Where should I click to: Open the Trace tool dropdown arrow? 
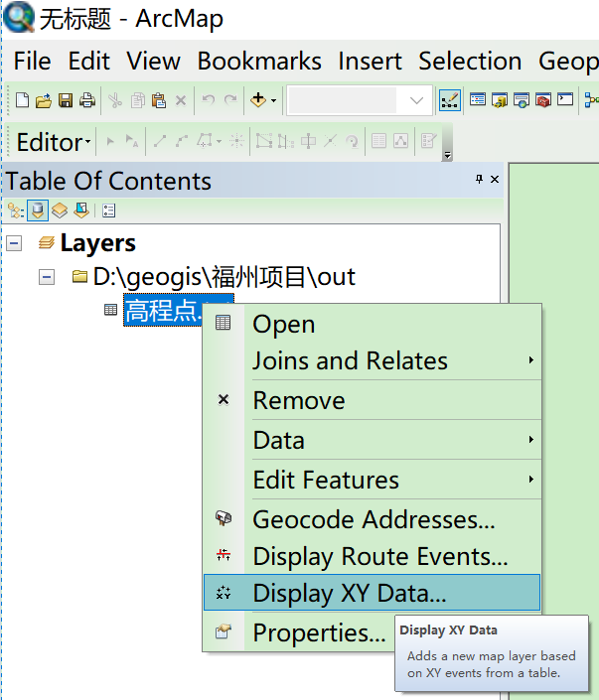click(x=219, y=142)
